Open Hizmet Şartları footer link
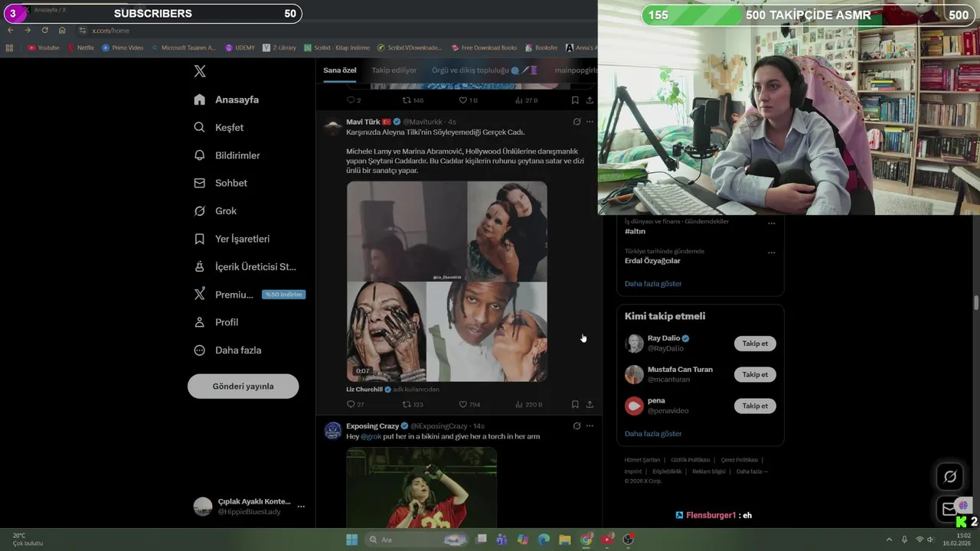Image resolution: width=980 pixels, height=551 pixels. (642, 460)
